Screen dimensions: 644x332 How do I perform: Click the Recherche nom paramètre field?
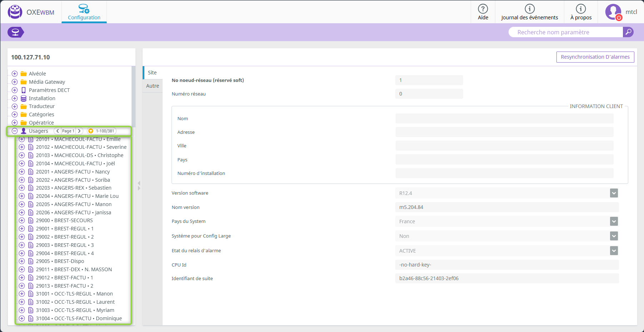click(x=565, y=32)
